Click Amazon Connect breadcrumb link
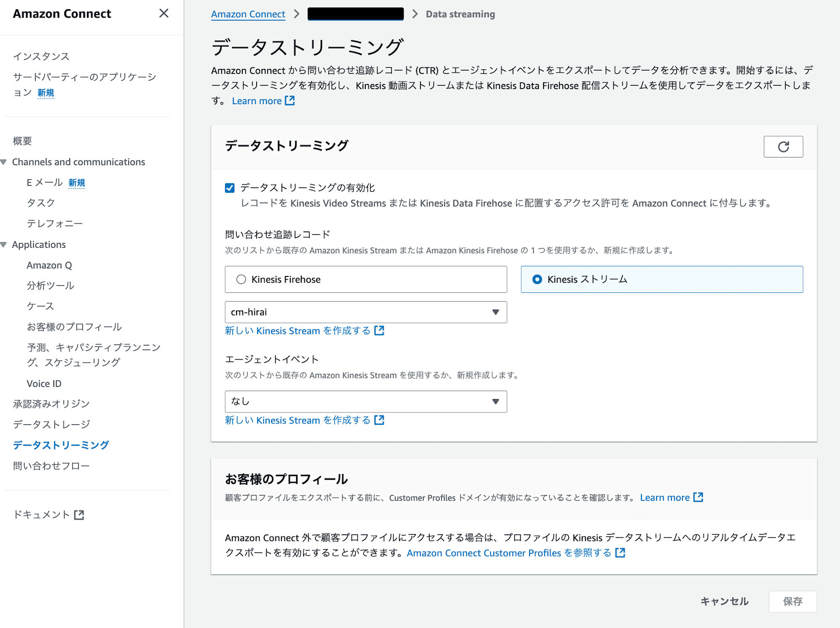 (x=248, y=14)
